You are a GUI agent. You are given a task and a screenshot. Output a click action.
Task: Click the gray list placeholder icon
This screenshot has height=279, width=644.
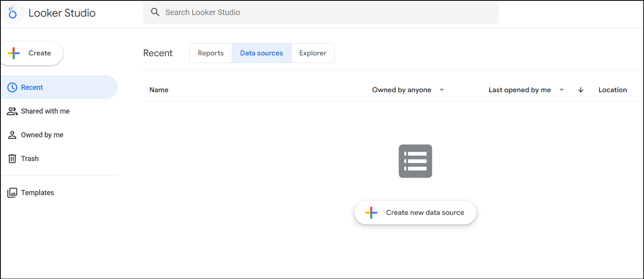click(x=415, y=161)
